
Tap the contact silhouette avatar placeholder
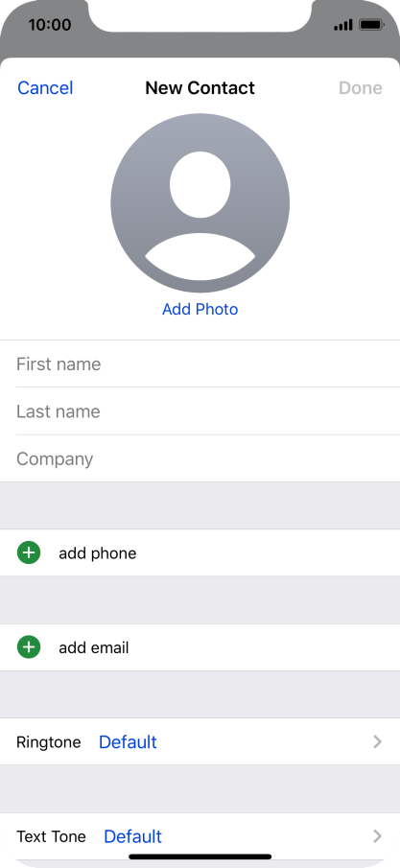pyautogui.click(x=200, y=202)
